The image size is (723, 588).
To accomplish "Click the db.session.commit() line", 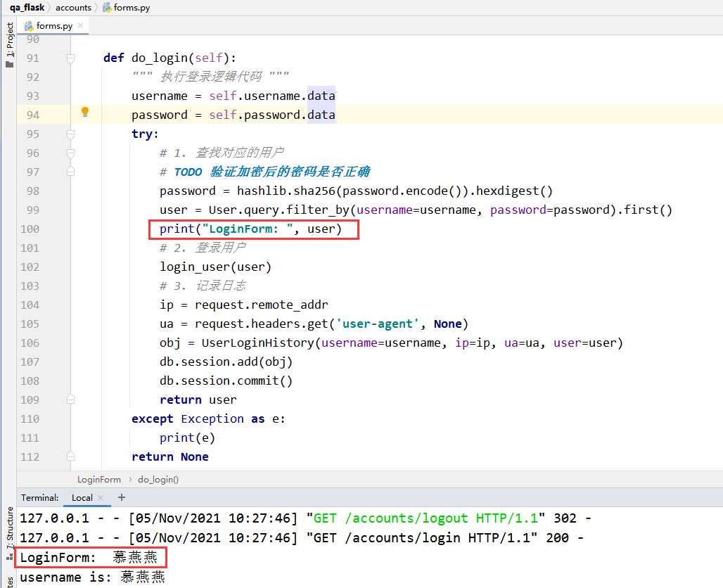I will tap(226, 381).
